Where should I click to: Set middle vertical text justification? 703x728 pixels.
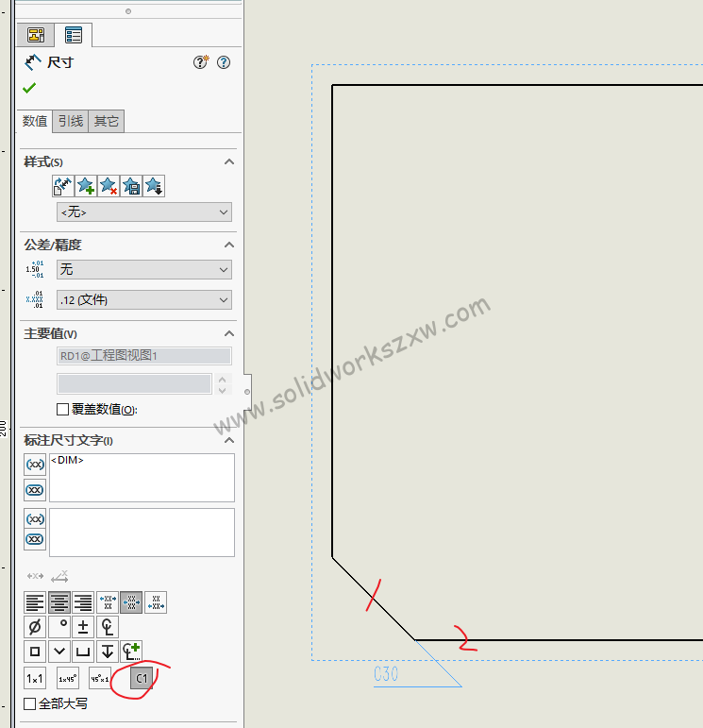tap(131, 602)
